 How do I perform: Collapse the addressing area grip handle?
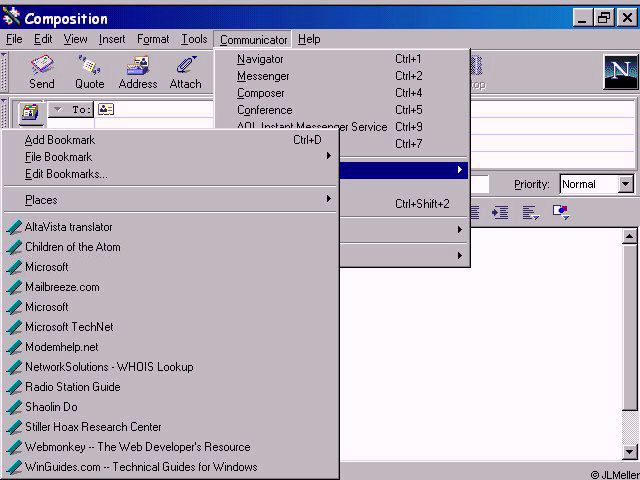pyautogui.click(x=4, y=113)
